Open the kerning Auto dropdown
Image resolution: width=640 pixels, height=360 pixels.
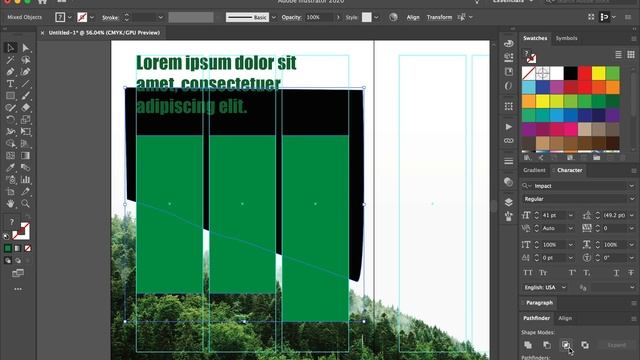(x=571, y=228)
